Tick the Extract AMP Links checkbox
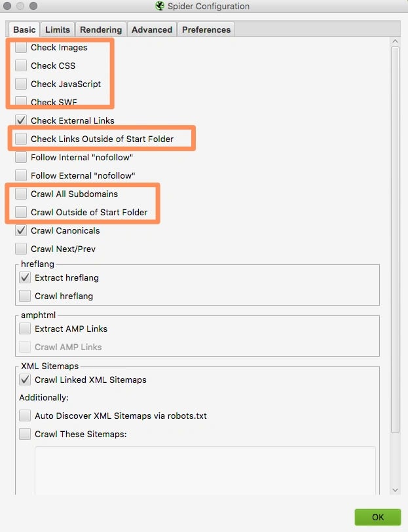This screenshot has height=532, width=408. click(x=25, y=328)
